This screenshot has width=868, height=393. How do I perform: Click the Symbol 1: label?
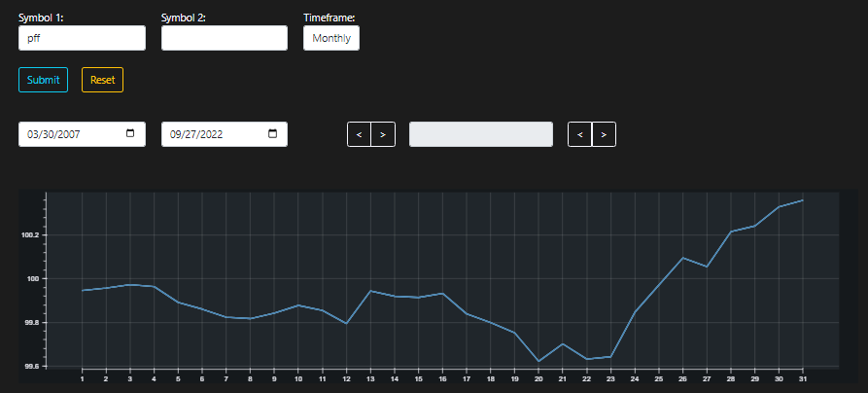point(41,18)
